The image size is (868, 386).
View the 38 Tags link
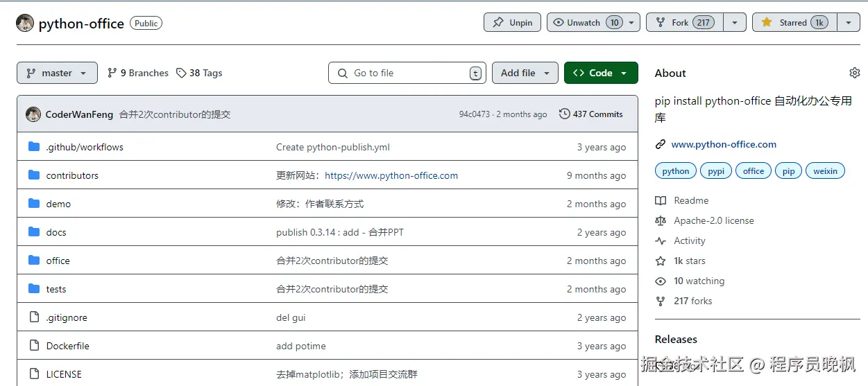(x=199, y=73)
